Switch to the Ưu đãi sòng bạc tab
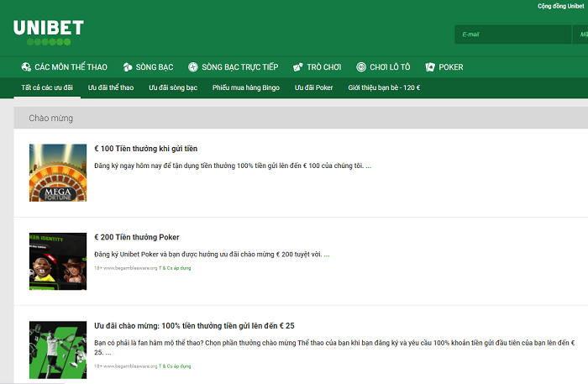This screenshot has width=588, height=384. 173,87
